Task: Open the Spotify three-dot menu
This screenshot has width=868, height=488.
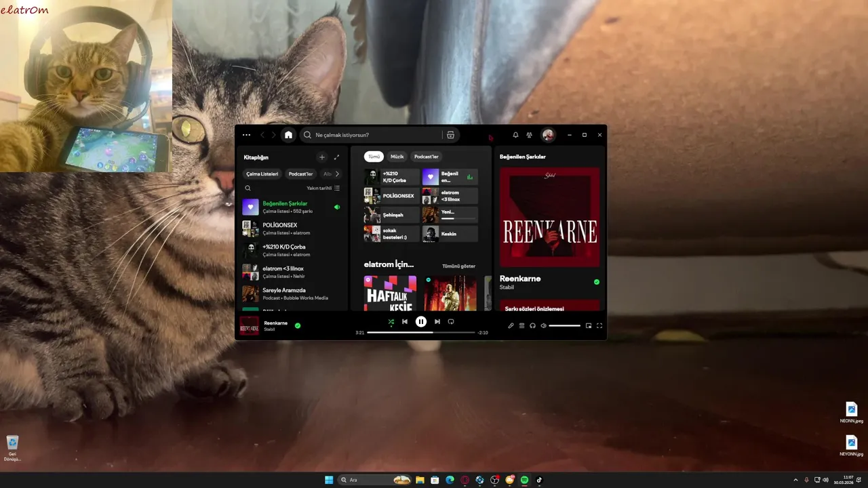Action: 246,135
